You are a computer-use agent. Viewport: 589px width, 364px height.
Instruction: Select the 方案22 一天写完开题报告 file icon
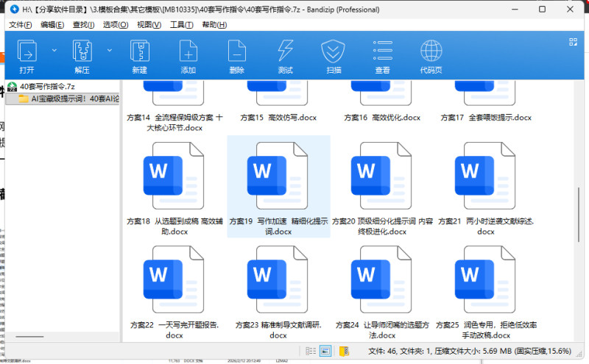(x=174, y=279)
